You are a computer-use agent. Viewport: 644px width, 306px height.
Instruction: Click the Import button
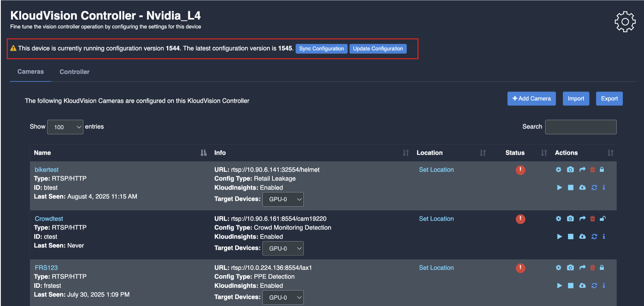tap(576, 99)
